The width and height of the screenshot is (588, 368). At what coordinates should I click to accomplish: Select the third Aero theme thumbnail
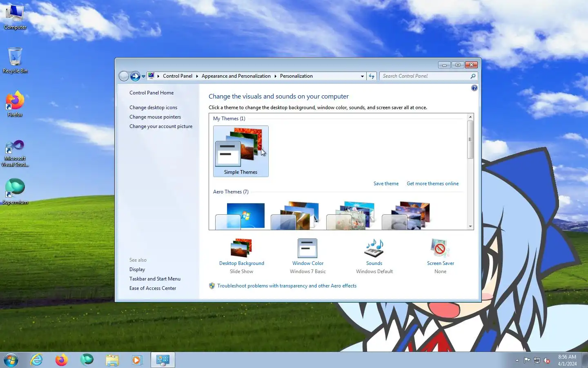[x=351, y=215]
